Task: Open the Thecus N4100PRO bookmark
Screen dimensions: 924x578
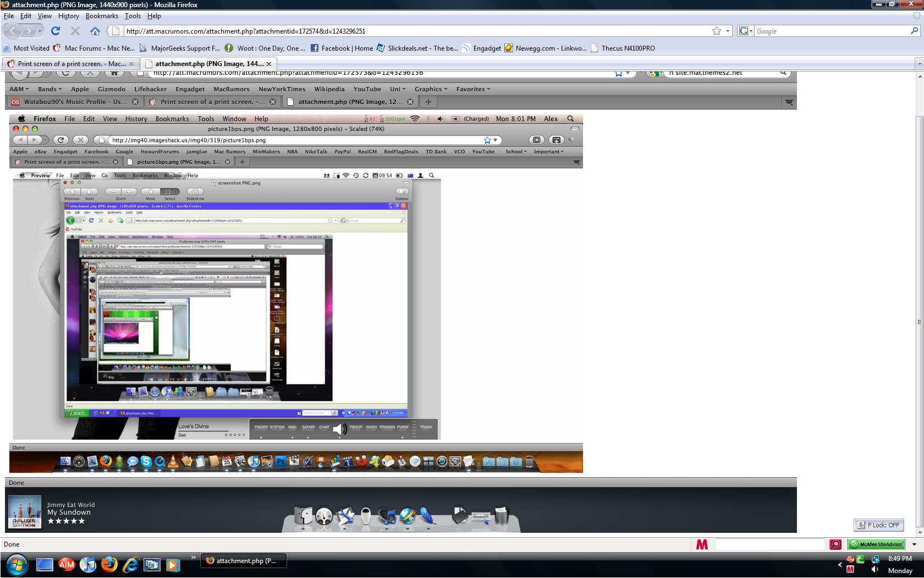Action: click(623, 48)
